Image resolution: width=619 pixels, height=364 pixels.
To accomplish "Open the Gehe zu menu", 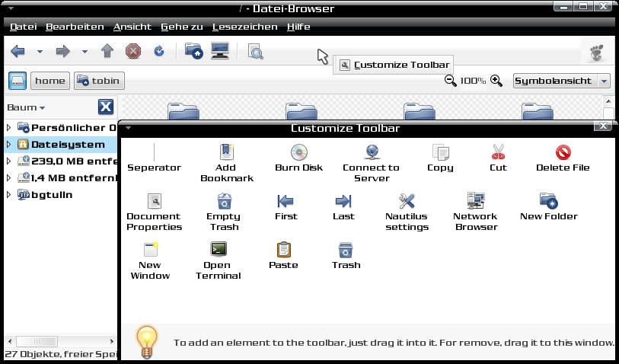I will pos(182,27).
